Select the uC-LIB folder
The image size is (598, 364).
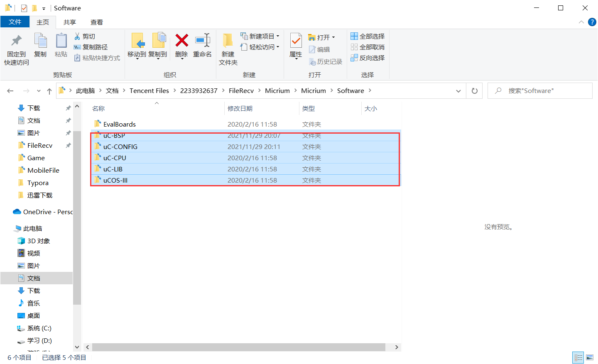click(x=245, y=169)
